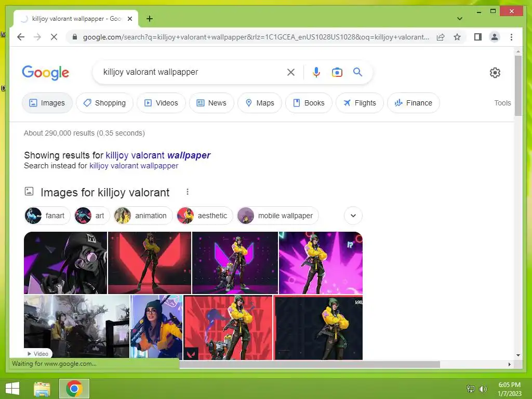
Task: Filter images by animation chip
Action: coord(143,216)
